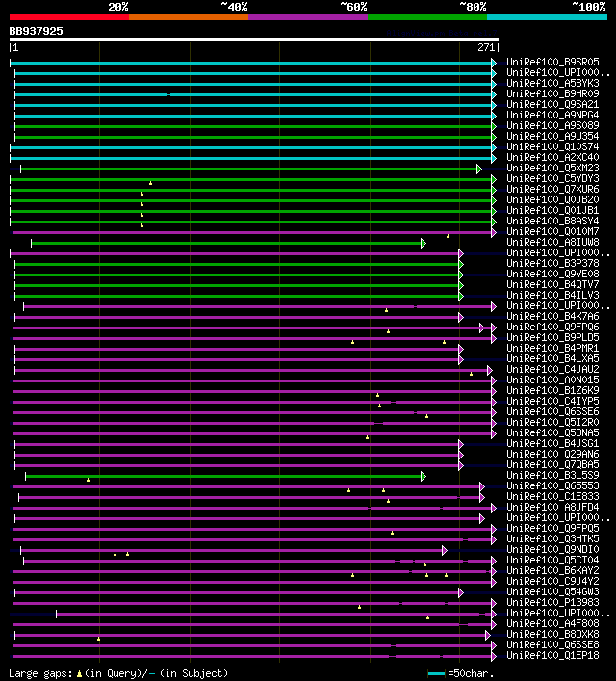Select the query name BB937925
Image resolution: width=616 pixels, height=681 pixels.
point(36,31)
